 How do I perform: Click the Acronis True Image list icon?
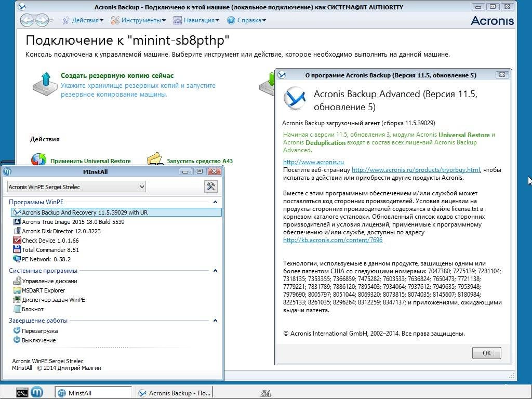tap(17, 221)
